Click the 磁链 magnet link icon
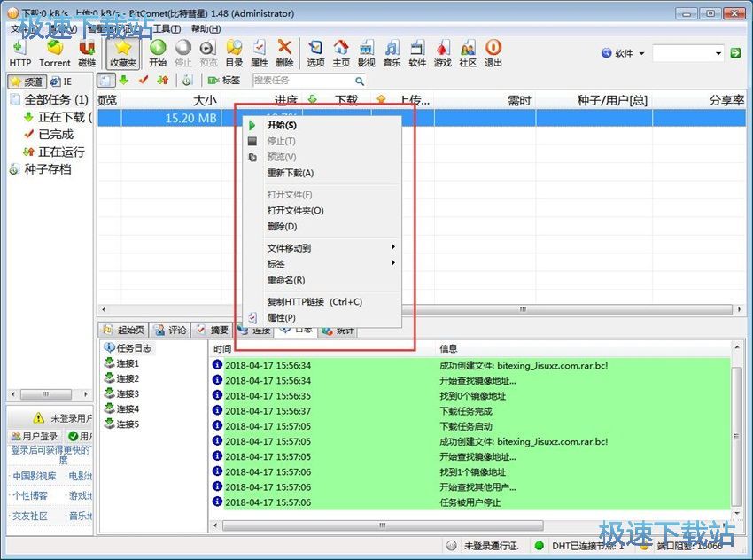The image size is (753, 560). point(87,53)
